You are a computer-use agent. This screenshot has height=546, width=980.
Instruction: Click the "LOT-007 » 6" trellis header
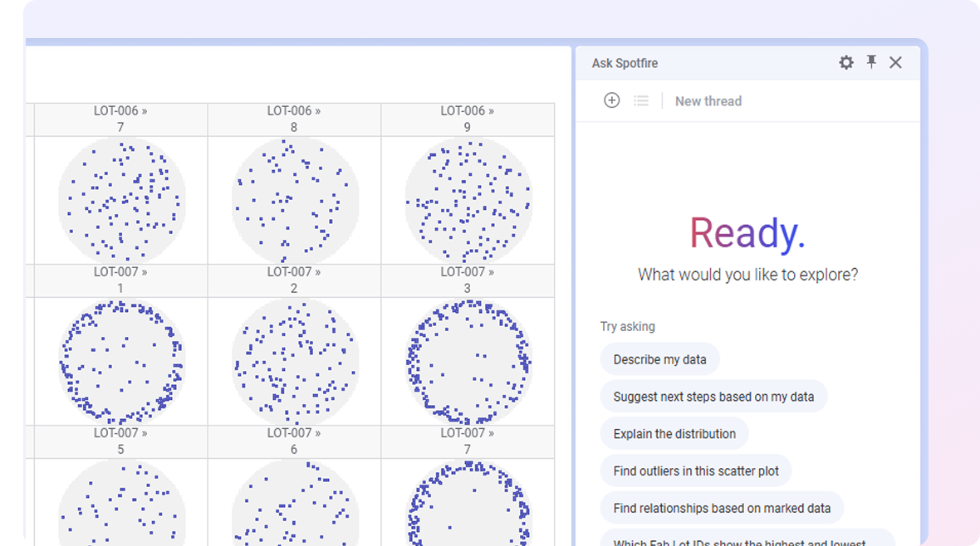[x=294, y=441]
